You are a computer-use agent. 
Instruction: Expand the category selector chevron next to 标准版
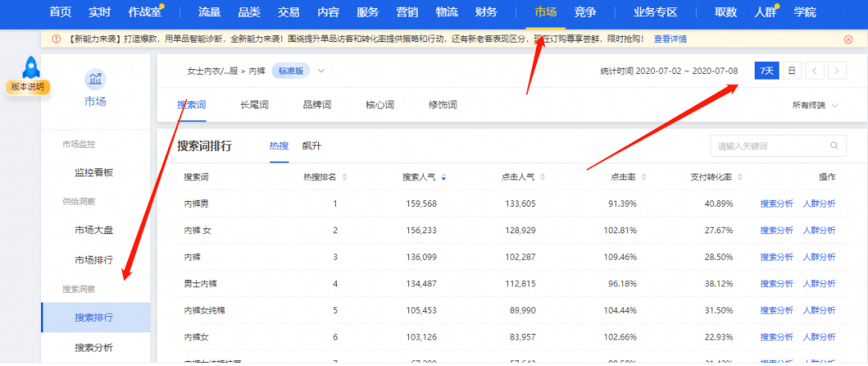point(321,71)
